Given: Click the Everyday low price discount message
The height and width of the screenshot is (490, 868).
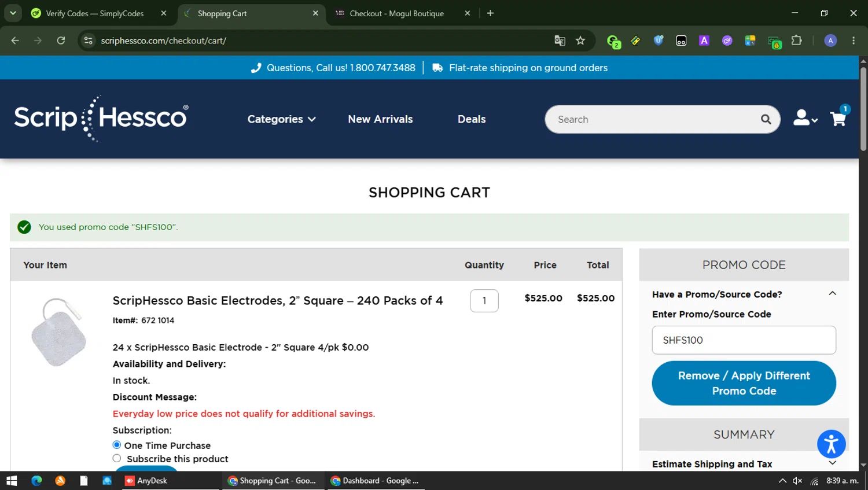Looking at the screenshot, I should 244,414.
